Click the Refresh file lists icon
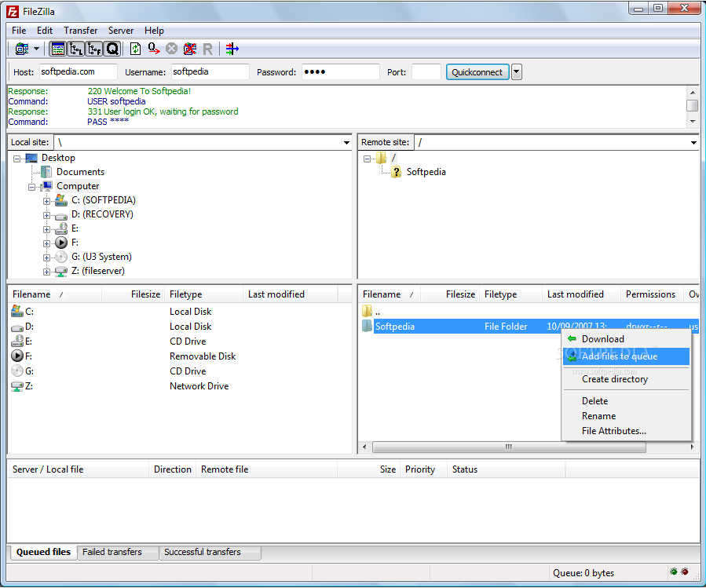 (135, 49)
